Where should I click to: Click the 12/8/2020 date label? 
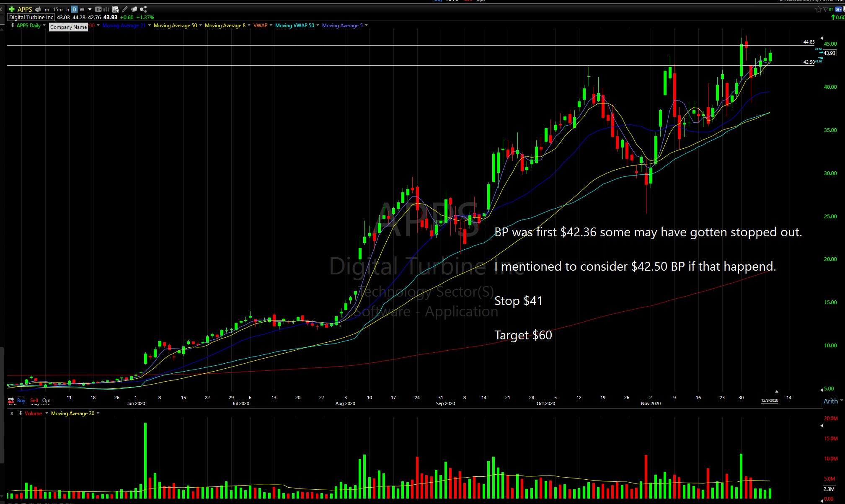(770, 401)
